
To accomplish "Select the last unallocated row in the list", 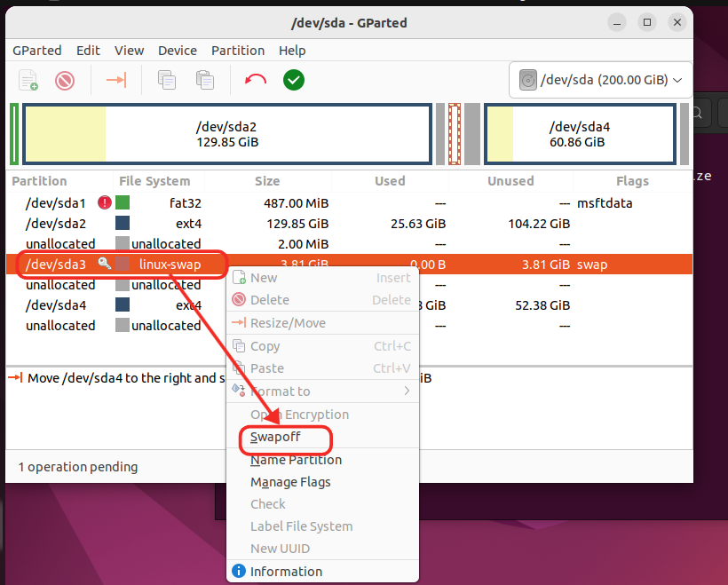I will tap(349, 326).
